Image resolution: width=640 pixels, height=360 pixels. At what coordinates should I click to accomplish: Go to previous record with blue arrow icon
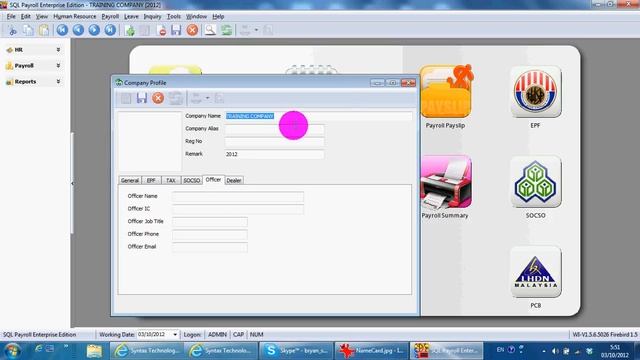pyautogui.click(x=78, y=30)
